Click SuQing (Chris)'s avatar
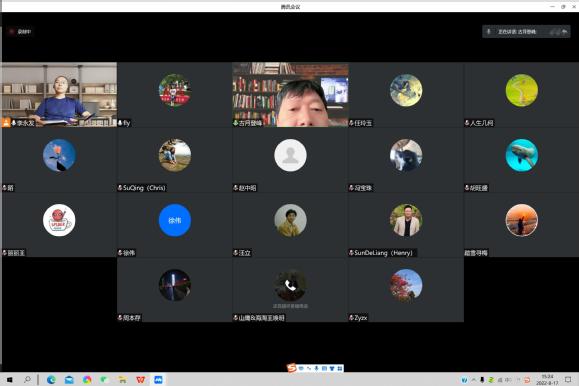Screen dimensions: 579x386 click(175, 155)
